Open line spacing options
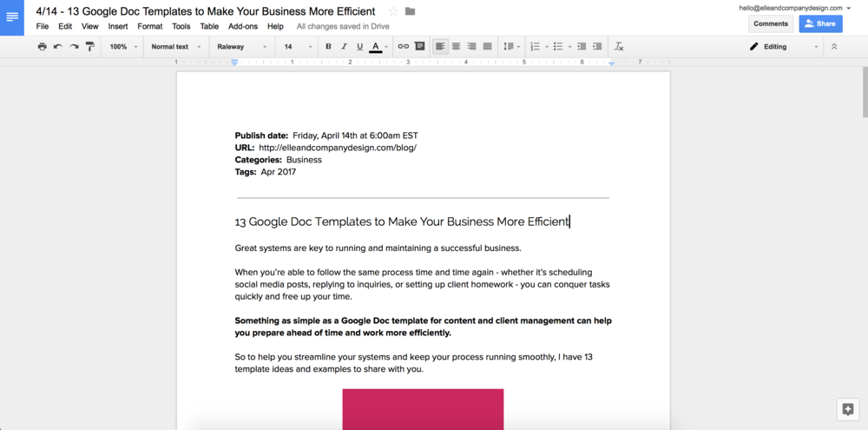This screenshot has height=430, width=868. click(x=511, y=47)
